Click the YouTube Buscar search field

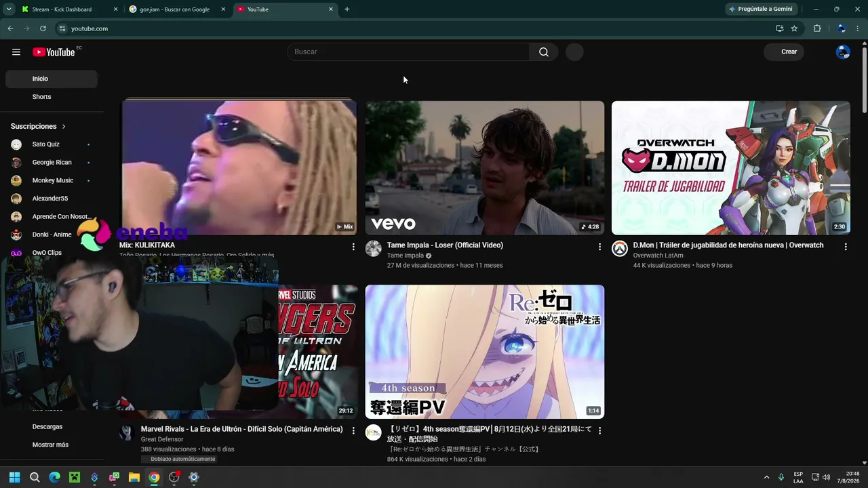click(x=408, y=52)
